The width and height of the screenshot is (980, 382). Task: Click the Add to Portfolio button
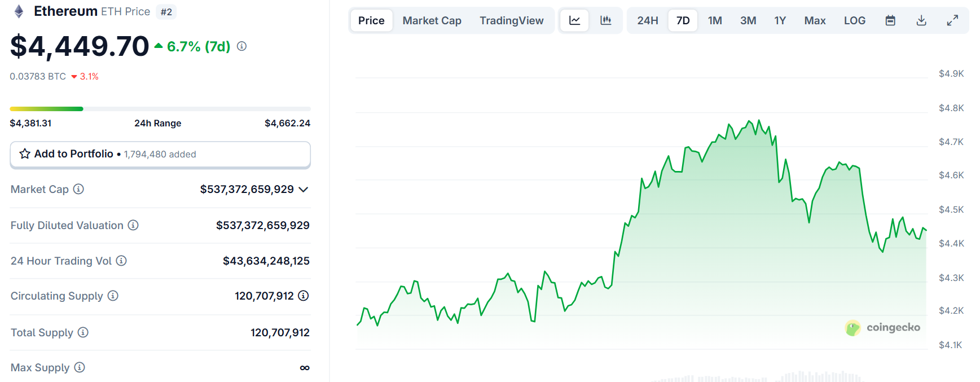(x=160, y=154)
